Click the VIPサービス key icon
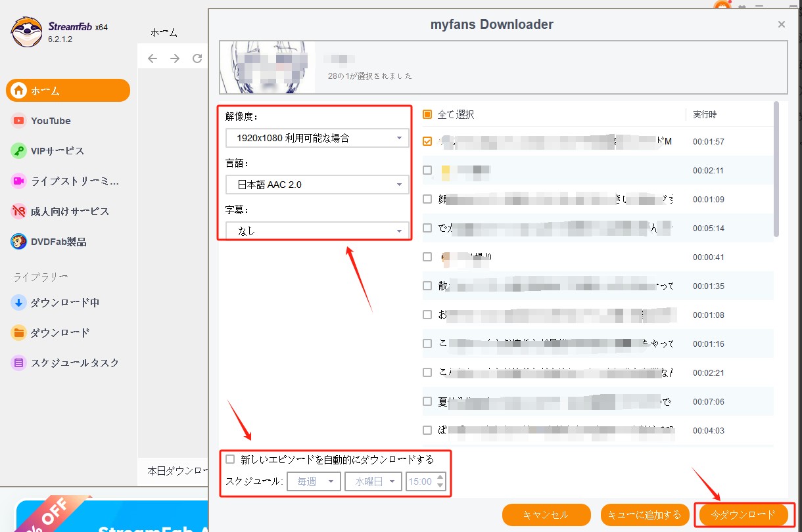Screen dimensions: 802x532 [x=18, y=151]
